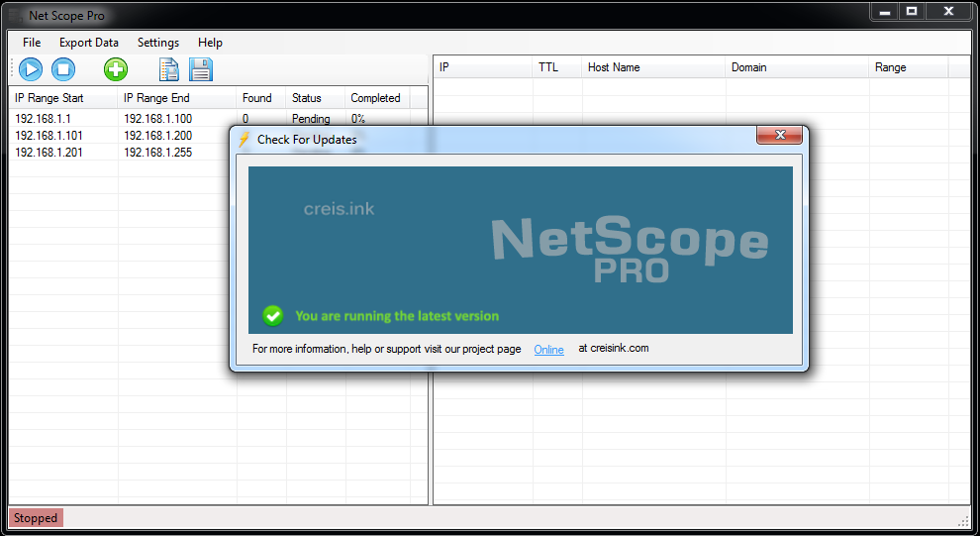
Task: Click the Domain column header
Action: [x=797, y=67]
